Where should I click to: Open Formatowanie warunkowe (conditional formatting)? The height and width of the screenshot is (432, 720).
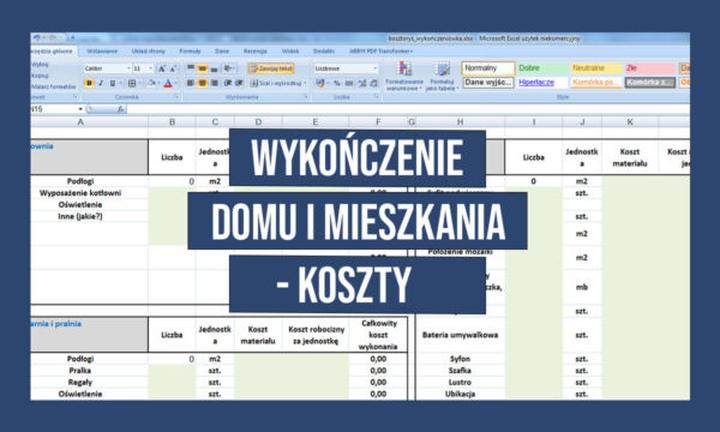click(x=404, y=75)
